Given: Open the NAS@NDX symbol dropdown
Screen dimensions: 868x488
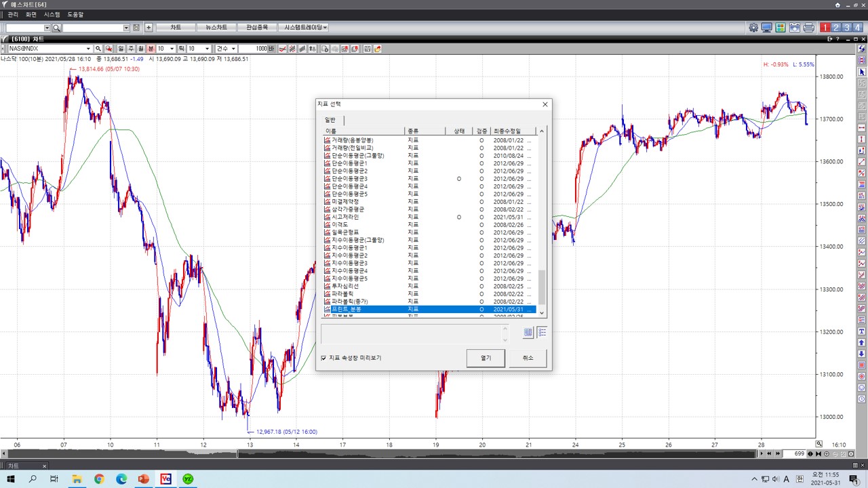Looking at the screenshot, I should [x=88, y=49].
